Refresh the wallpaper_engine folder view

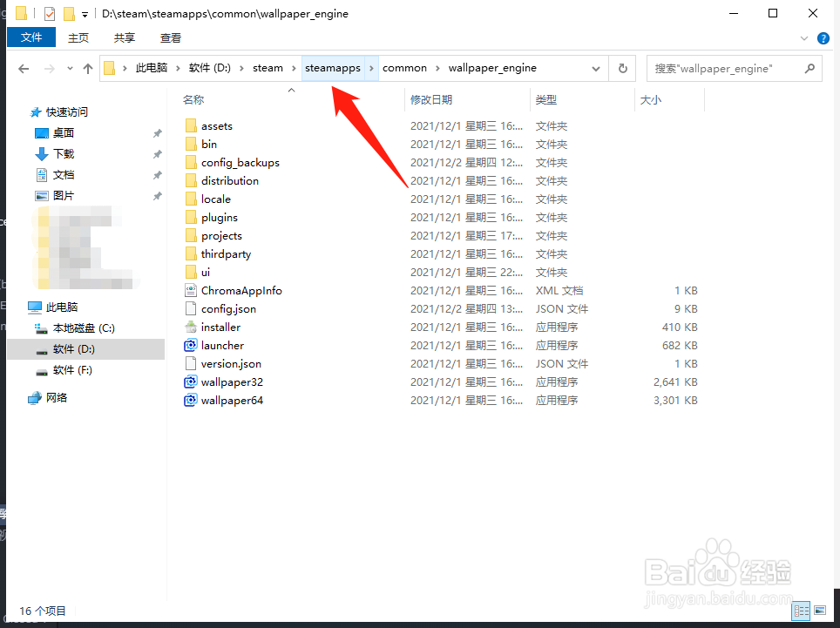click(622, 69)
